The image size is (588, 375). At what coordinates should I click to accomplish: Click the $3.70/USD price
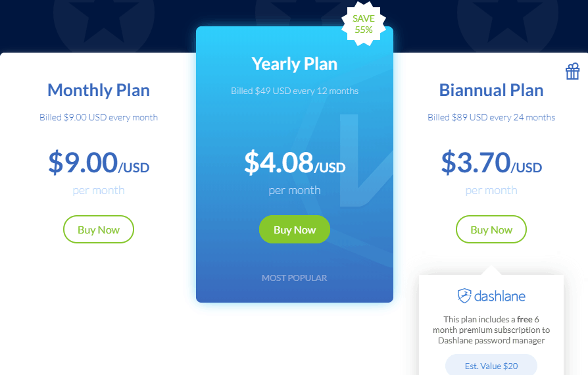pos(491,162)
